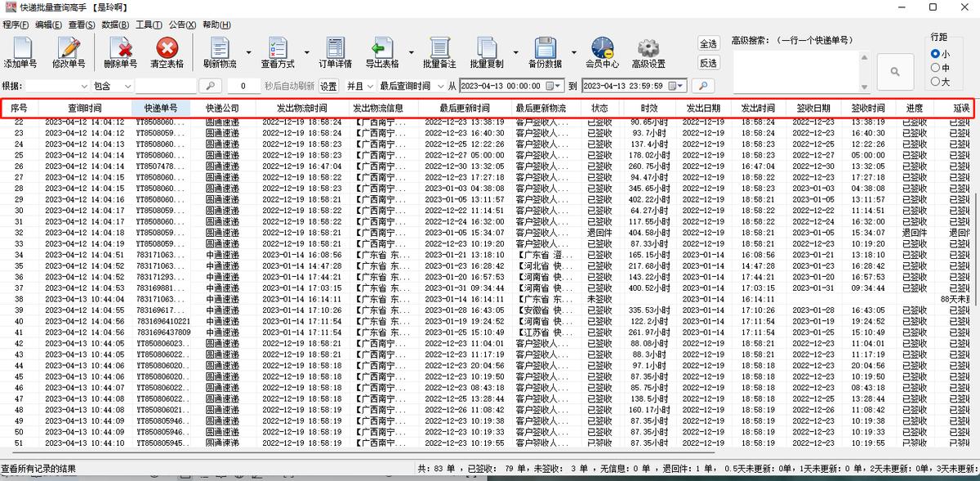Open the 包含 filter dropdown
This screenshot has height=481, width=980.
127,85
